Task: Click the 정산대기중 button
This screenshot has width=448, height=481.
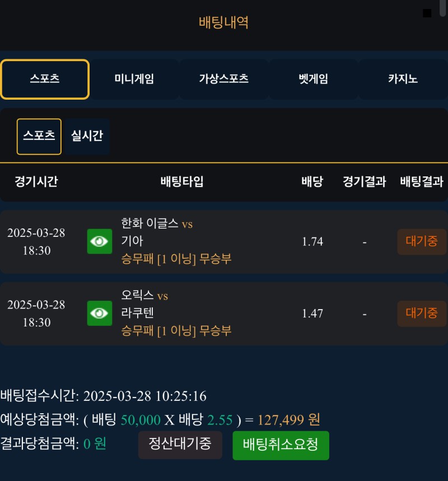Action: point(180,445)
